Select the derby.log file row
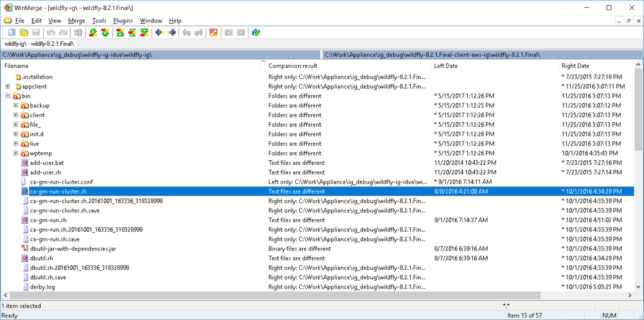 [317, 287]
